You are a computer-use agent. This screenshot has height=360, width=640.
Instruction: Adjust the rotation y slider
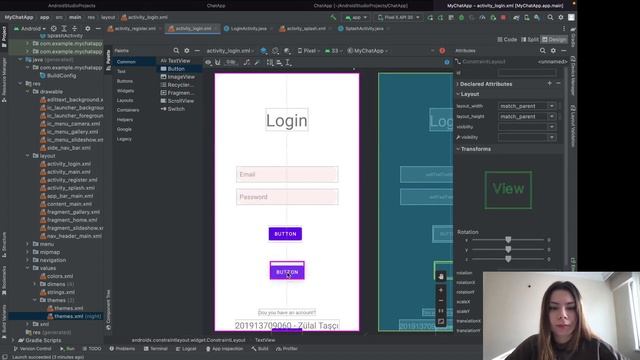click(x=508, y=249)
